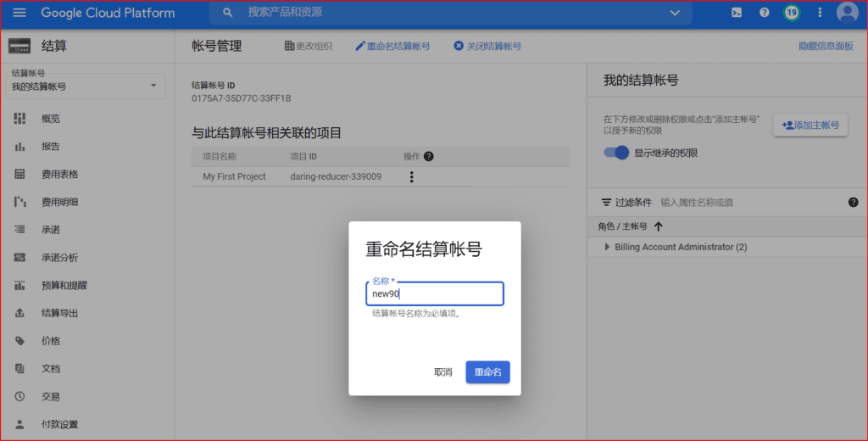Image resolution: width=868 pixels, height=441 pixels.
Task: Click project ID daring-reducer-339009
Action: click(336, 176)
